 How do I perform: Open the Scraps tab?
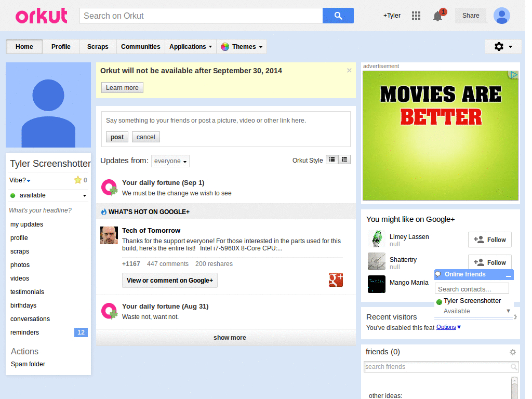tap(98, 47)
